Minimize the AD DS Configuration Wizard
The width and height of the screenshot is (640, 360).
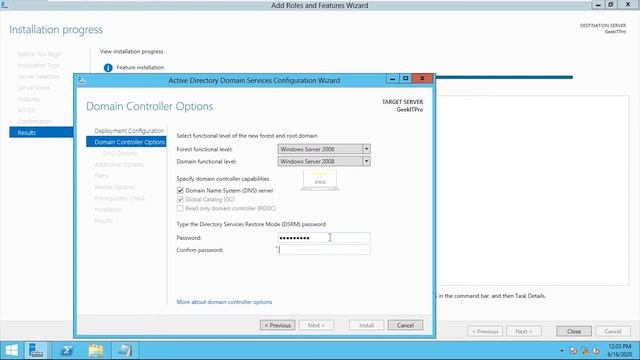coord(393,78)
